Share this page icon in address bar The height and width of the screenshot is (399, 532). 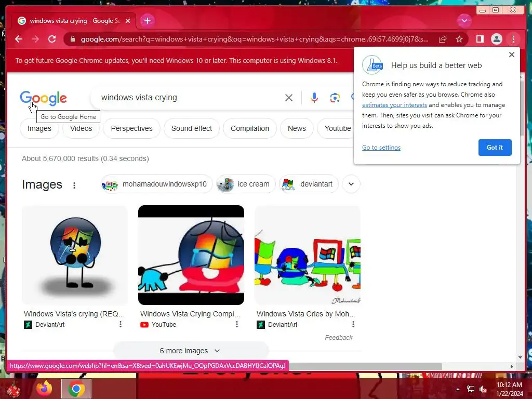click(443, 39)
